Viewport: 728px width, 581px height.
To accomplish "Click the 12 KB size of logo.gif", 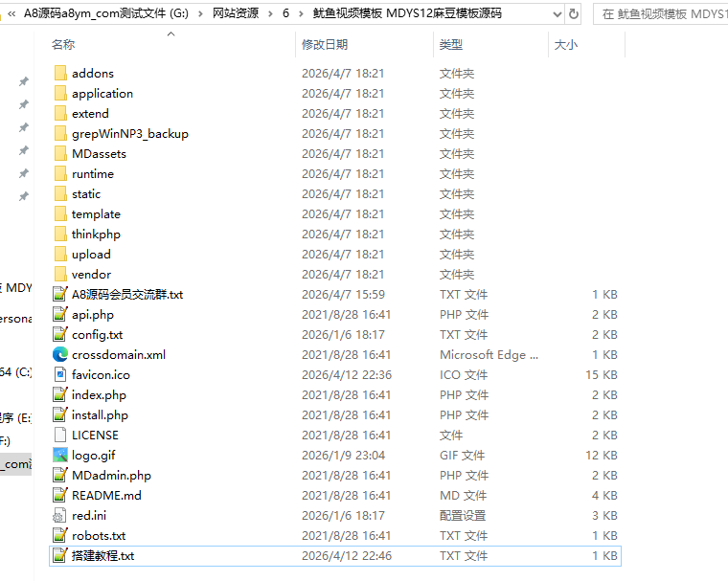I will [x=602, y=456].
